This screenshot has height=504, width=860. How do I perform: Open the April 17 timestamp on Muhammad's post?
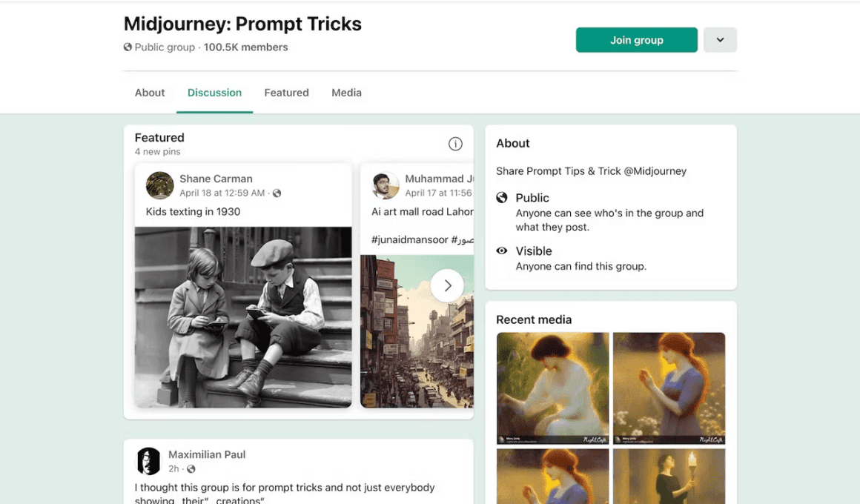pos(438,193)
